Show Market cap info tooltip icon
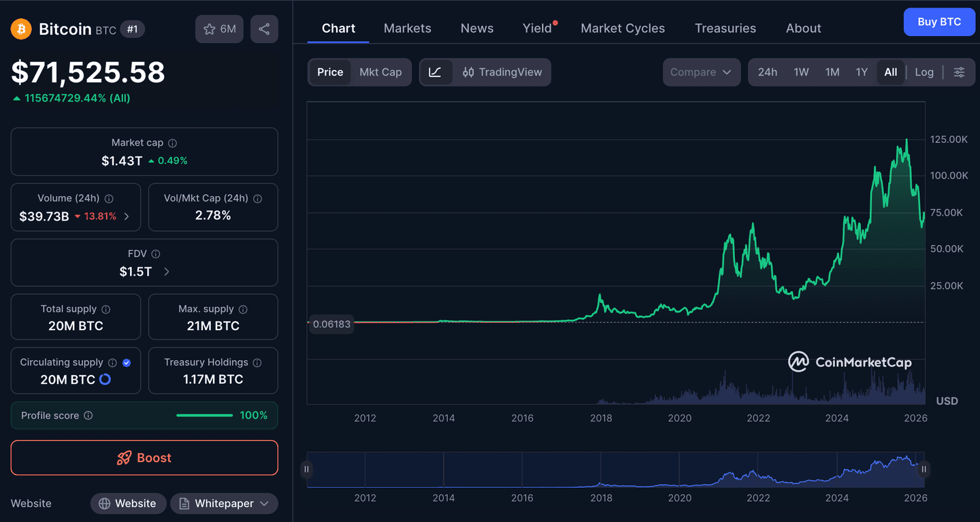 (x=173, y=143)
